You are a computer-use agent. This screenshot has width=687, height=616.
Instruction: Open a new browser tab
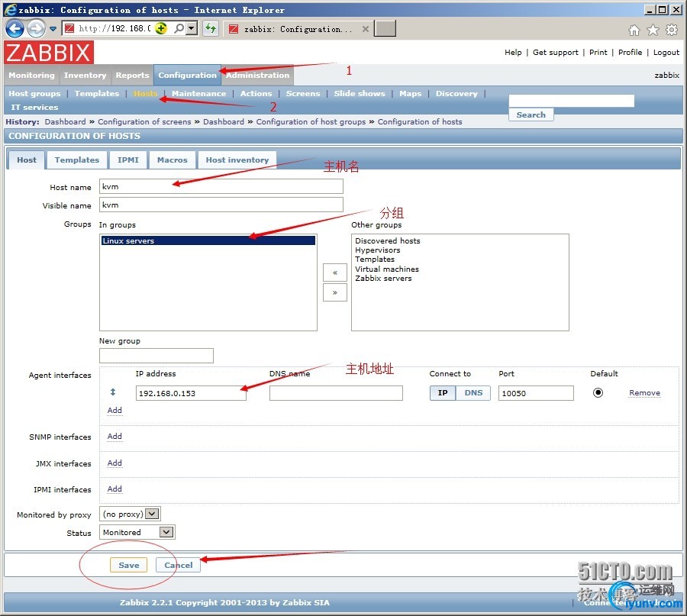coord(385,28)
